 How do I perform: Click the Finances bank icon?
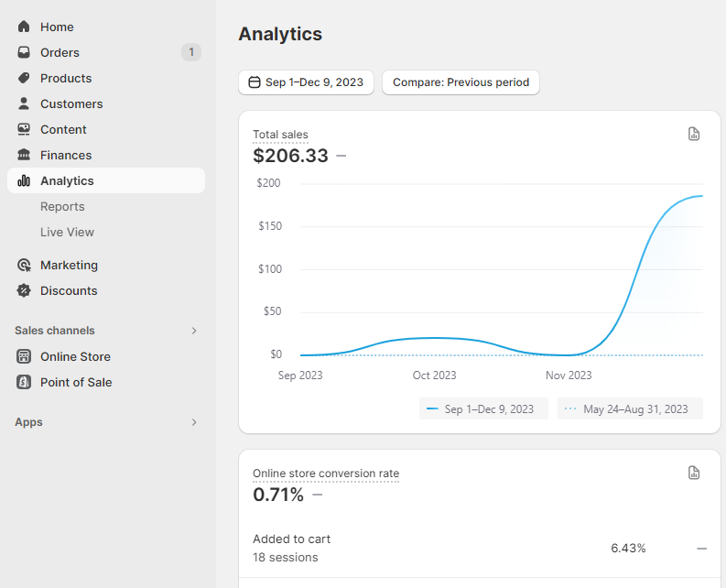click(24, 155)
